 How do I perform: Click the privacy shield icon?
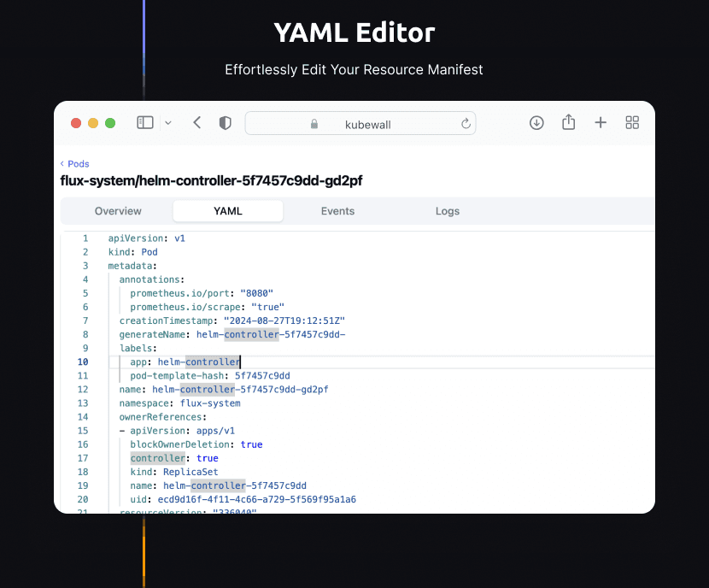point(226,123)
